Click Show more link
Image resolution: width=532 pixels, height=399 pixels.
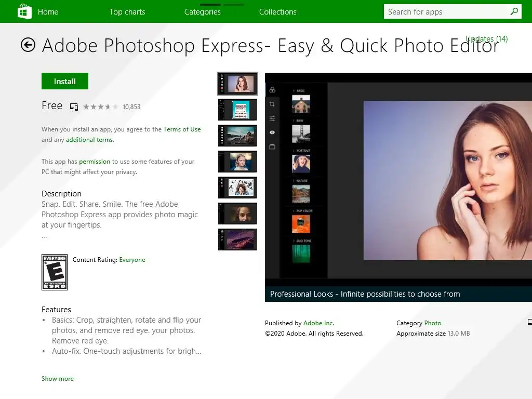click(57, 379)
